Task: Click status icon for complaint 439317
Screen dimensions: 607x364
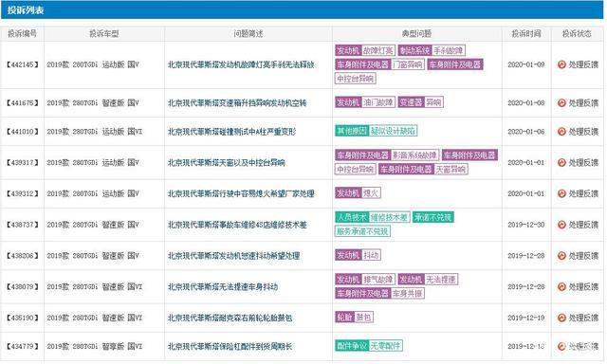Action: point(561,162)
